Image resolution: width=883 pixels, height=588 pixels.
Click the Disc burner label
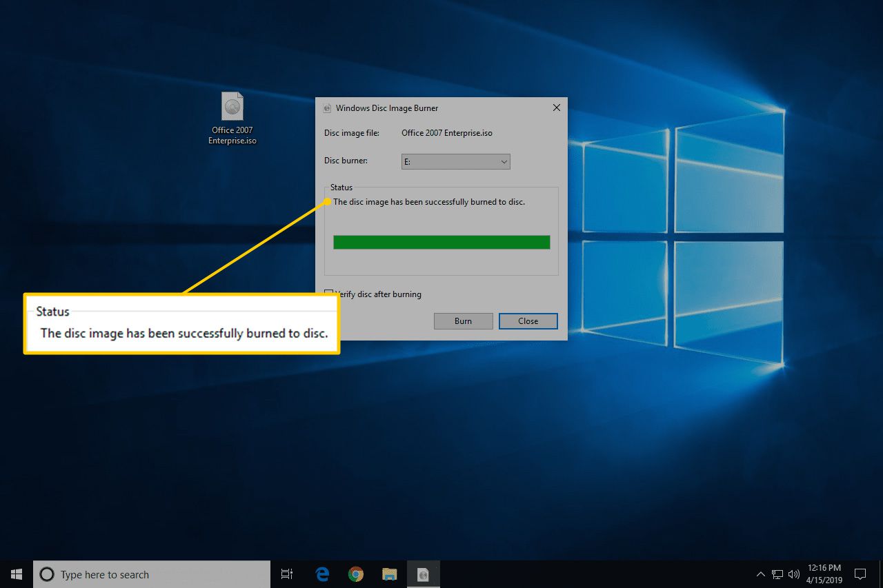pyautogui.click(x=346, y=161)
